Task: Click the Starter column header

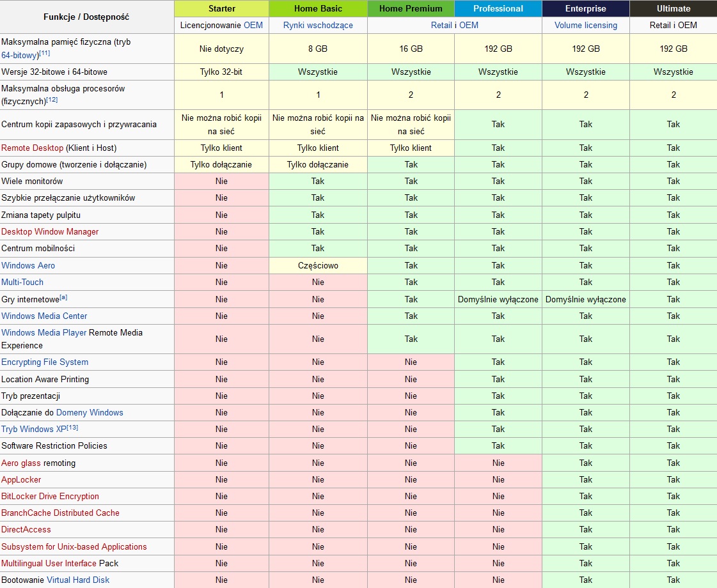Action: (222, 8)
